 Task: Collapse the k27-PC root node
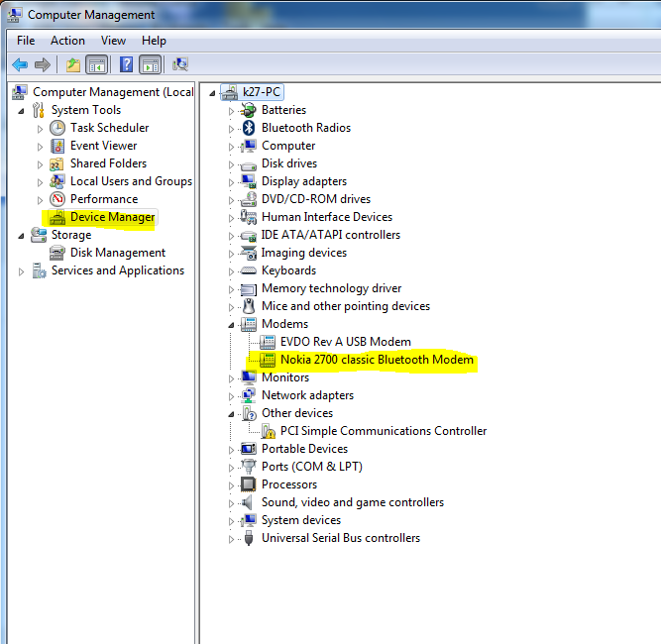[212, 93]
